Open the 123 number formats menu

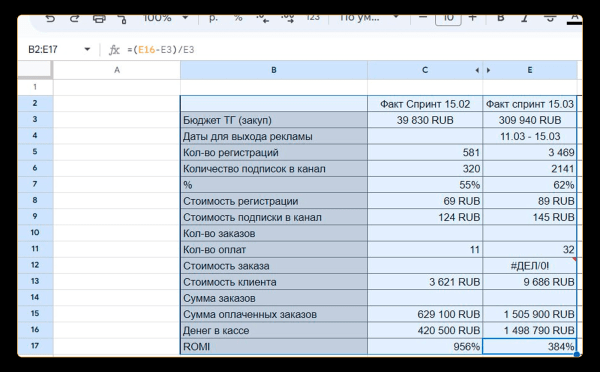pyautogui.click(x=313, y=18)
